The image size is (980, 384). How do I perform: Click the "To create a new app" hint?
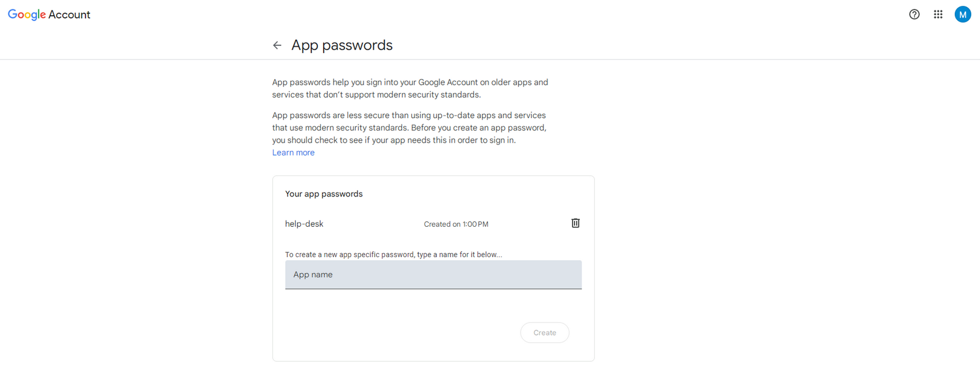pyautogui.click(x=393, y=255)
